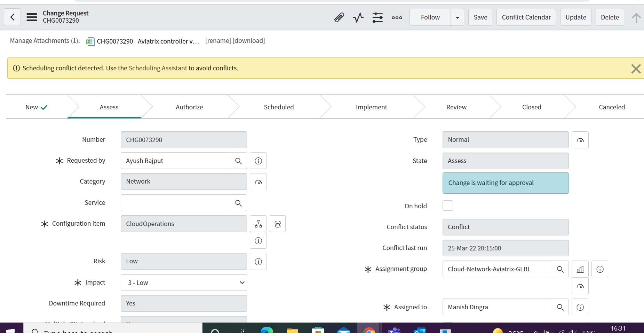644x333 pixels.
Task: Open the Scheduling Assistant link
Action: click(158, 68)
